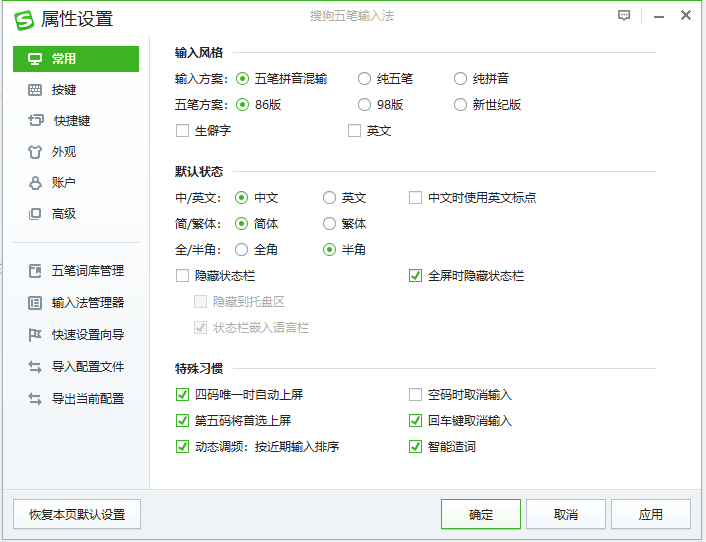Close the 属性设置 window

click(x=686, y=15)
